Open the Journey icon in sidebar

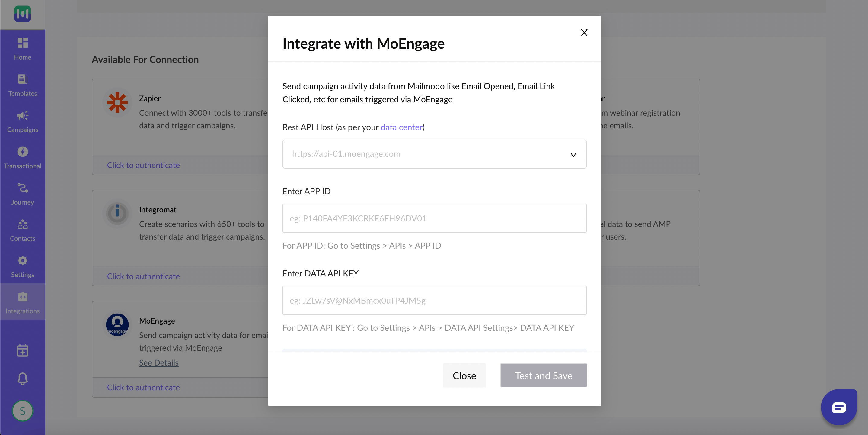[23, 188]
